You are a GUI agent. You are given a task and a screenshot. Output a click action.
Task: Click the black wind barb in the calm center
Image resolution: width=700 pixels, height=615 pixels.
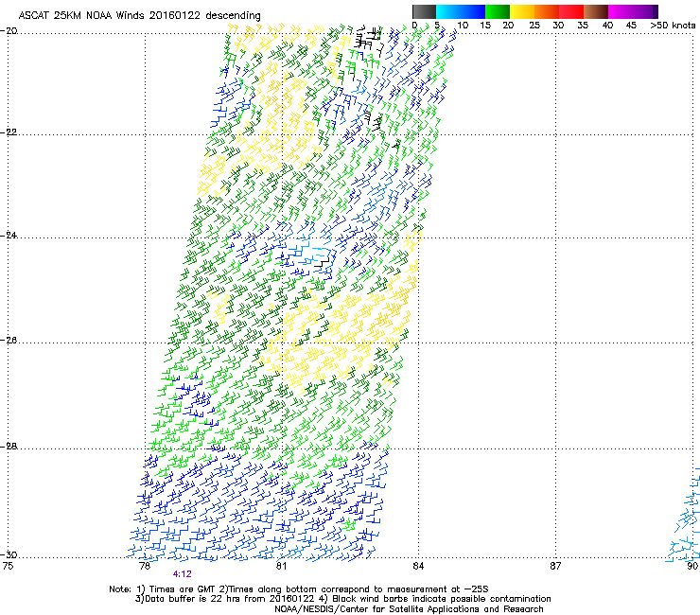tap(322, 263)
